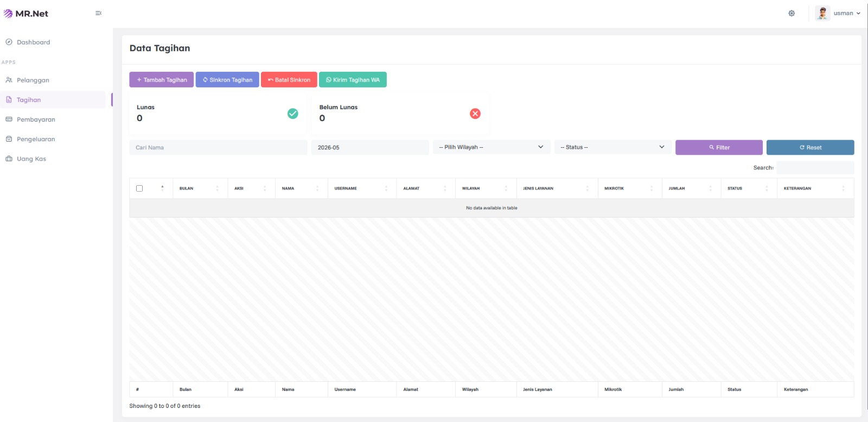Click the Tagihan document icon
The width and height of the screenshot is (868, 422).
coord(9,100)
